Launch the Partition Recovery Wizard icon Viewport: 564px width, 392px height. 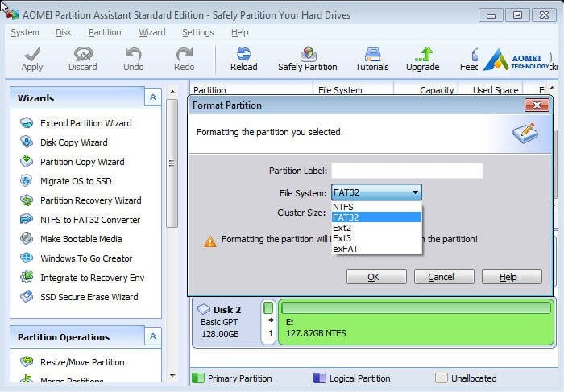point(27,200)
